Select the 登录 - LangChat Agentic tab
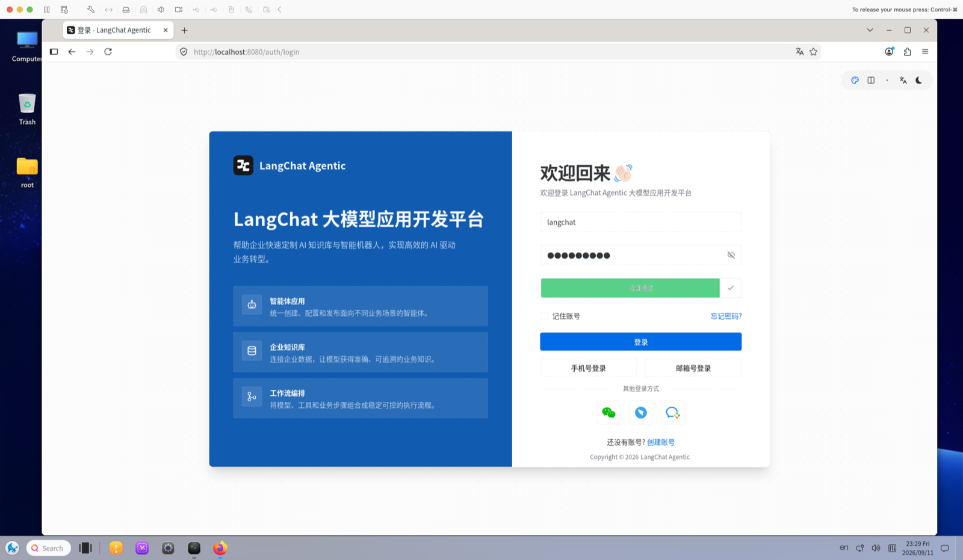Screen dimensions: 963x560 pyautogui.click(x=118, y=30)
